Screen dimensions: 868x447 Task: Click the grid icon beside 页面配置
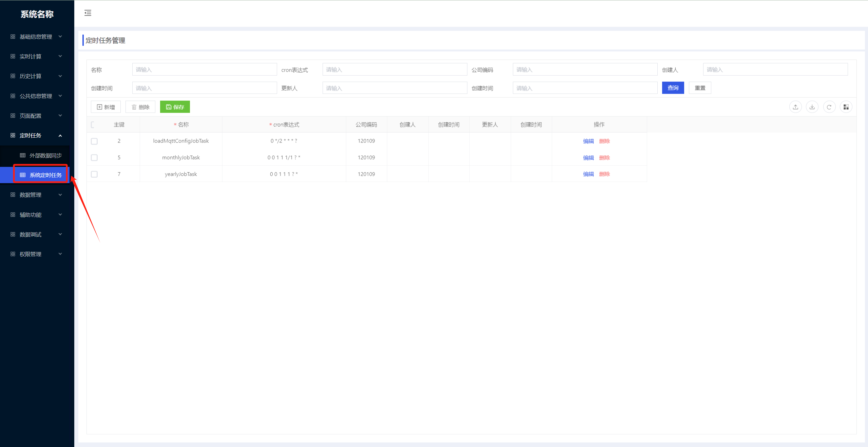click(x=13, y=116)
